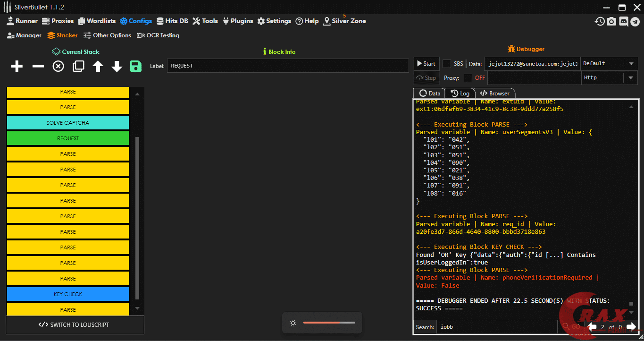Remove selected block with the minus icon
644x341 pixels.
(38, 66)
